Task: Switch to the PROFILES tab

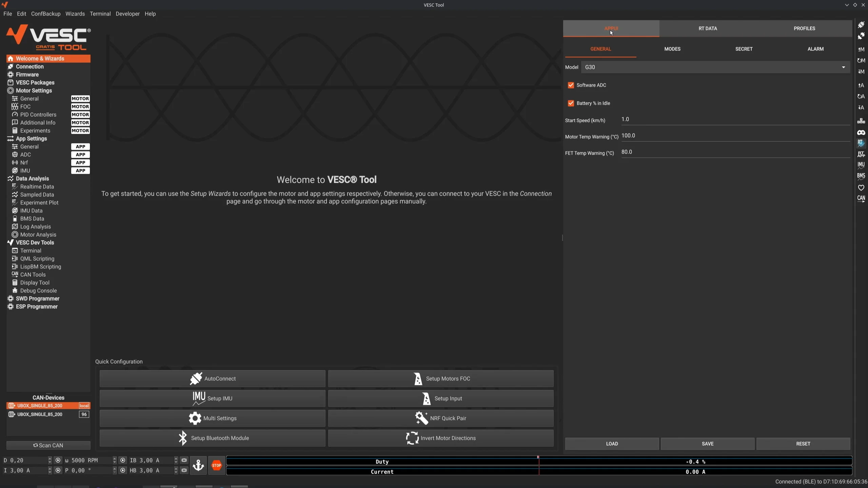Action: pyautogui.click(x=804, y=28)
